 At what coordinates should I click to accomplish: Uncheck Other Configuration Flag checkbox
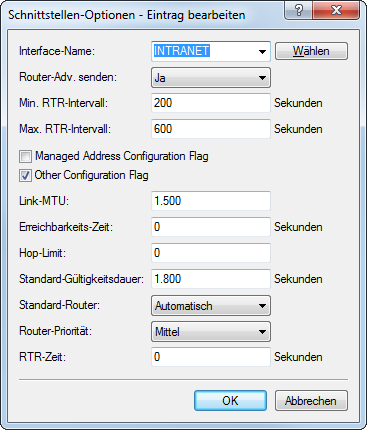click(x=25, y=175)
